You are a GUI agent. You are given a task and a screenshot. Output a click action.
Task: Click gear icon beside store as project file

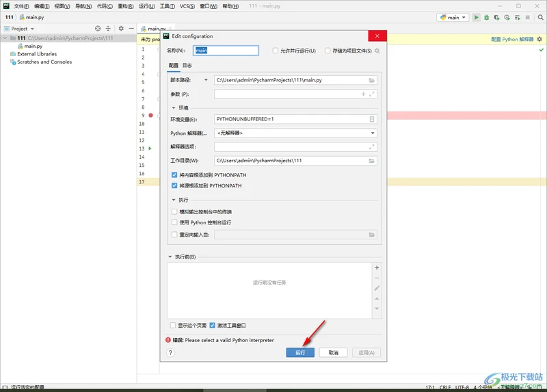(377, 51)
